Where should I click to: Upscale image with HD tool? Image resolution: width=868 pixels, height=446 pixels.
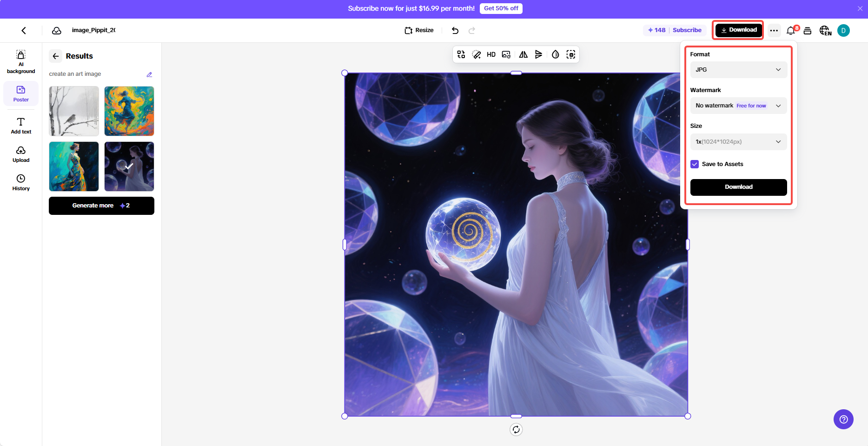click(491, 54)
